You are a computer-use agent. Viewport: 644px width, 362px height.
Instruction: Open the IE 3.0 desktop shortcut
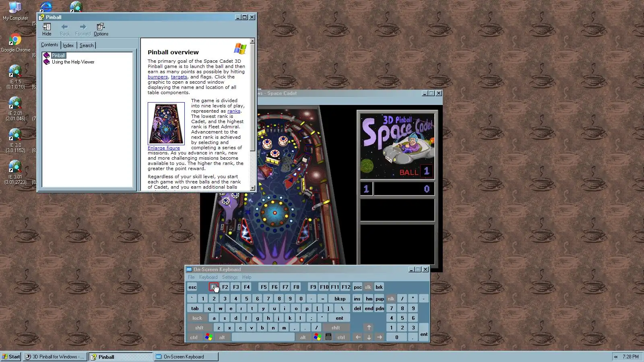point(15,140)
